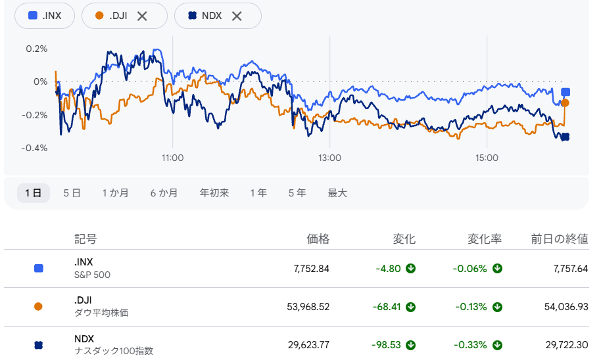Switch to the 5日 time range
601x364 pixels.
point(72,193)
